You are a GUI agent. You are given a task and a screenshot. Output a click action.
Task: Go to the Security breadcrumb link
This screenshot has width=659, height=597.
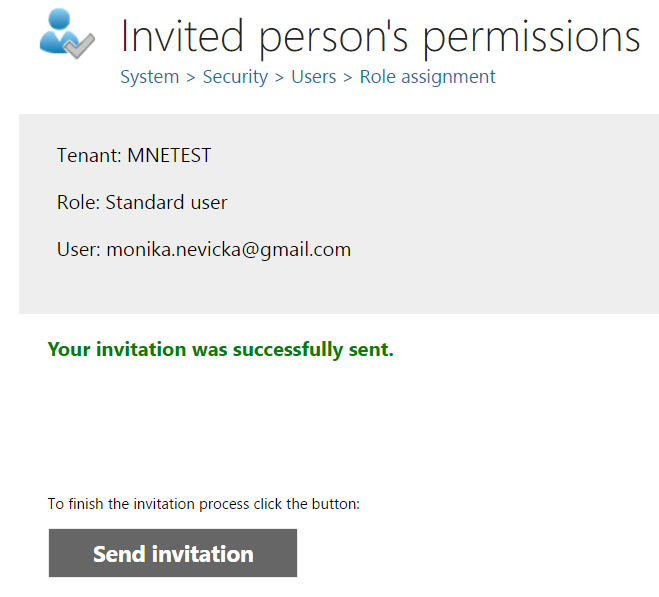coord(235,77)
